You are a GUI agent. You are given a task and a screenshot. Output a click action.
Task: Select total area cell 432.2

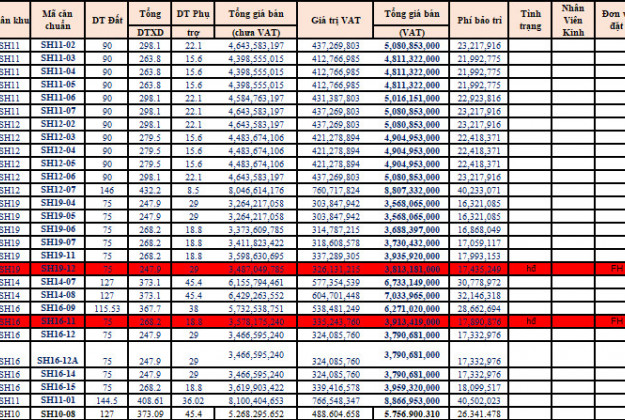click(149, 190)
